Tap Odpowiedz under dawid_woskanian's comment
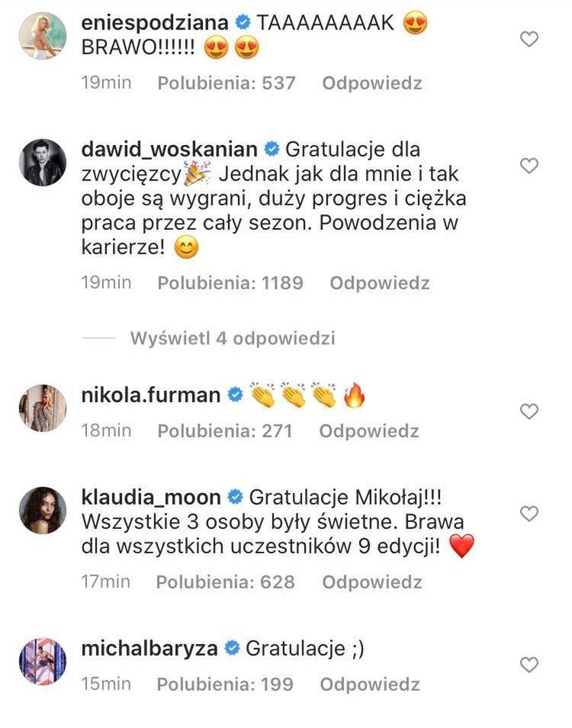 (x=379, y=283)
